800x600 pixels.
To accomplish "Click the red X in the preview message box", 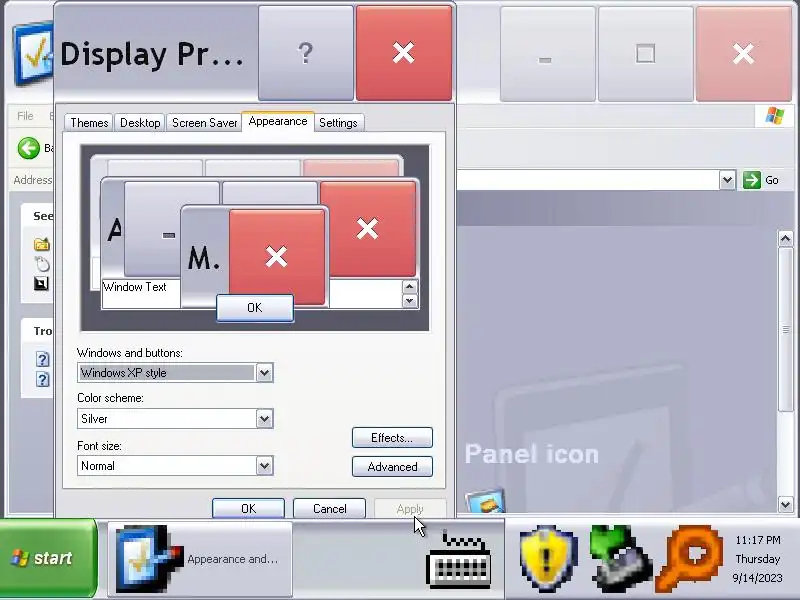I will tap(277, 257).
